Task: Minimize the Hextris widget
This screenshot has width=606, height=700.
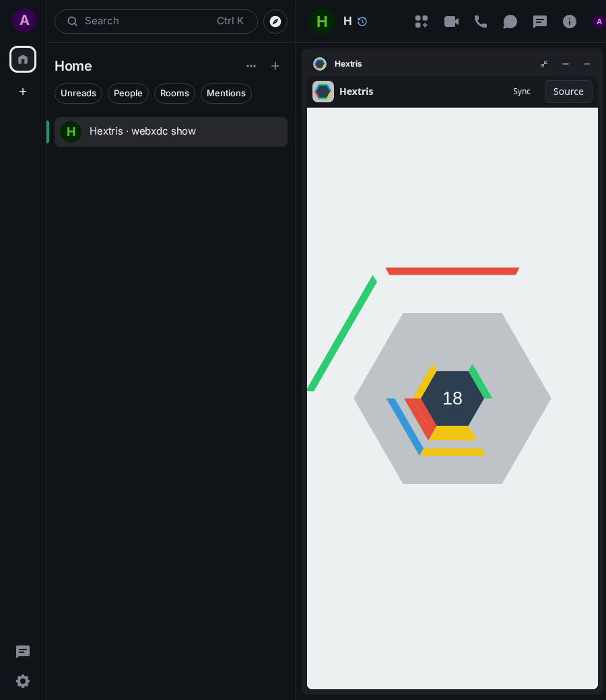Action: point(566,64)
